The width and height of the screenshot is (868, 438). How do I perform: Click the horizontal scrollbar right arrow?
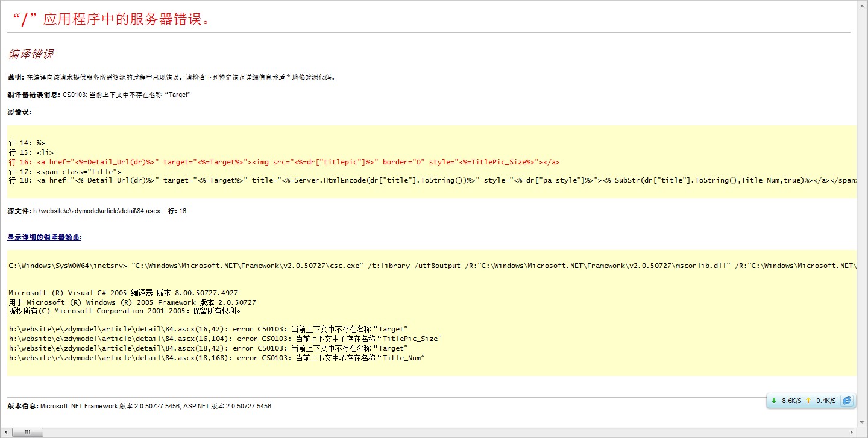(x=852, y=433)
